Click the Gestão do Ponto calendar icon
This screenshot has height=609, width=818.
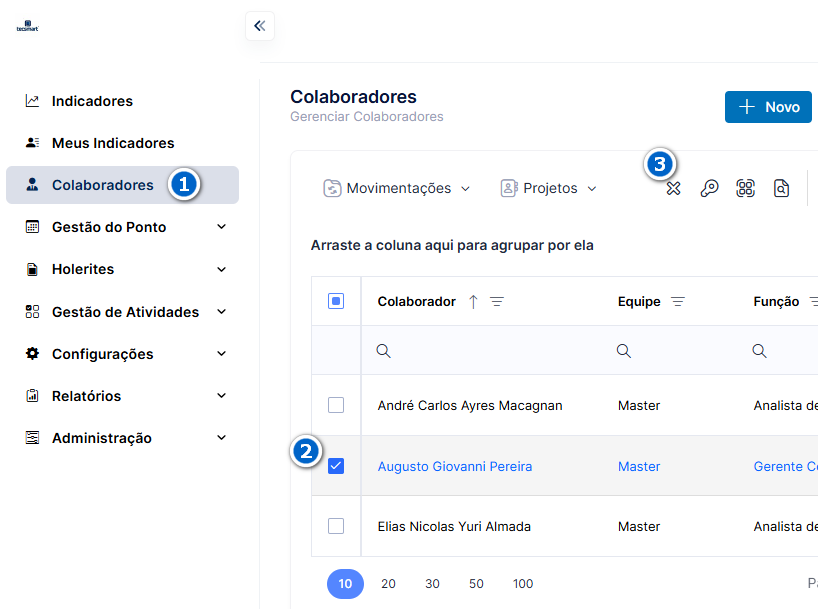tap(32, 227)
